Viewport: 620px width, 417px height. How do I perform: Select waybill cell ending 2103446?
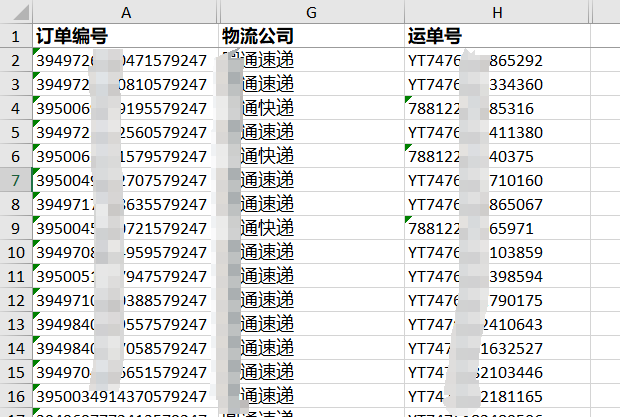[497, 372]
